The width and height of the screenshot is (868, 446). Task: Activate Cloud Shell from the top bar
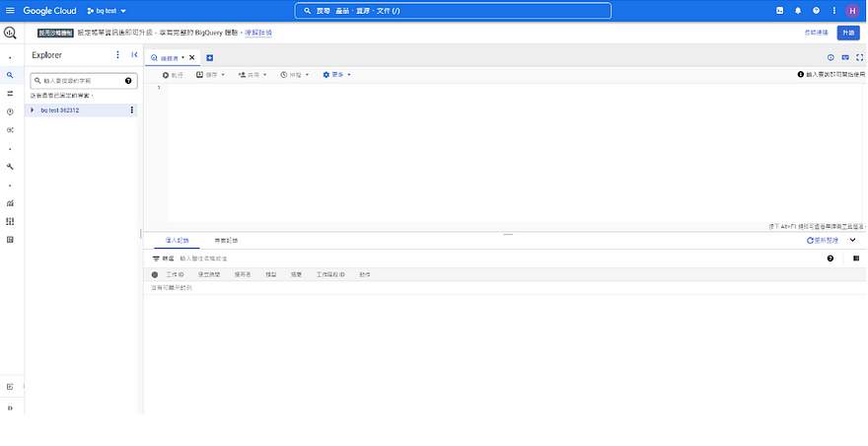(x=779, y=11)
